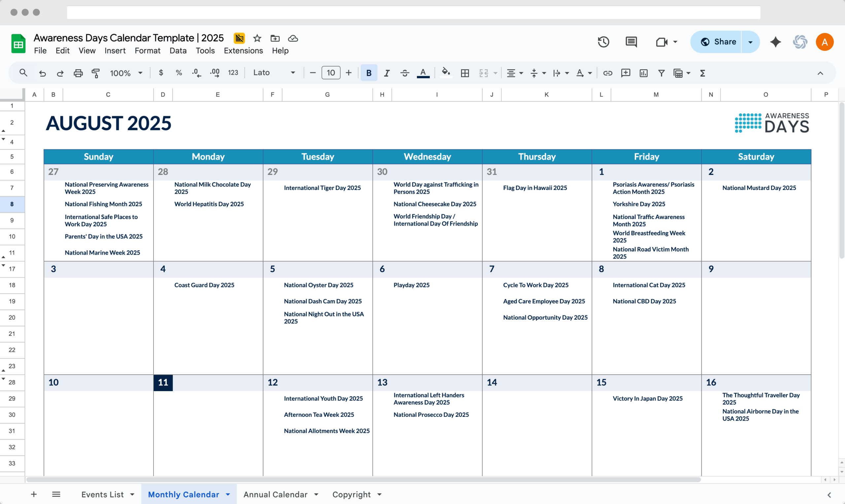Toggle strikethrough formatting
845x504 pixels.
405,73
